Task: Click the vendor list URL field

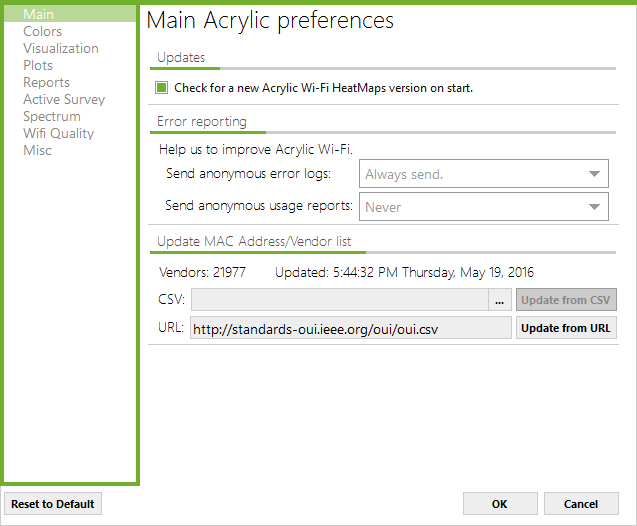Action: tap(351, 328)
